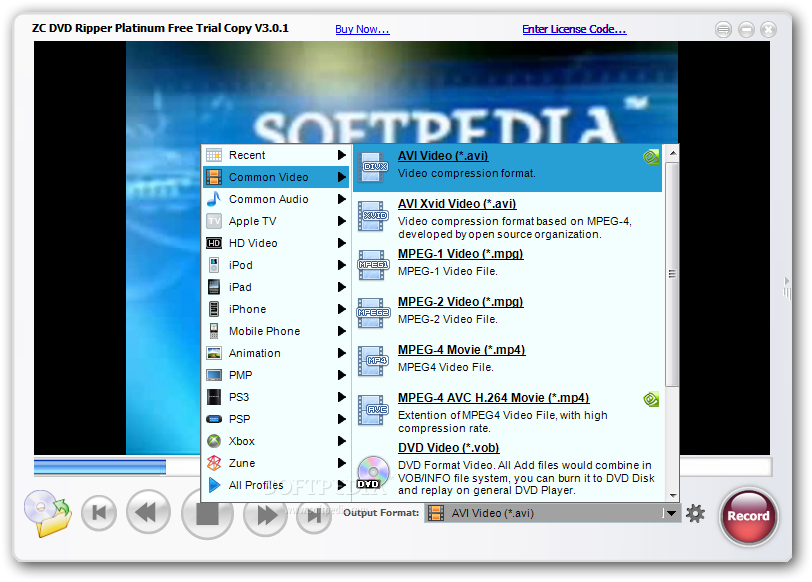The width and height of the screenshot is (812, 582).
Task: Click the DVD disc format icon
Action: point(372,472)
